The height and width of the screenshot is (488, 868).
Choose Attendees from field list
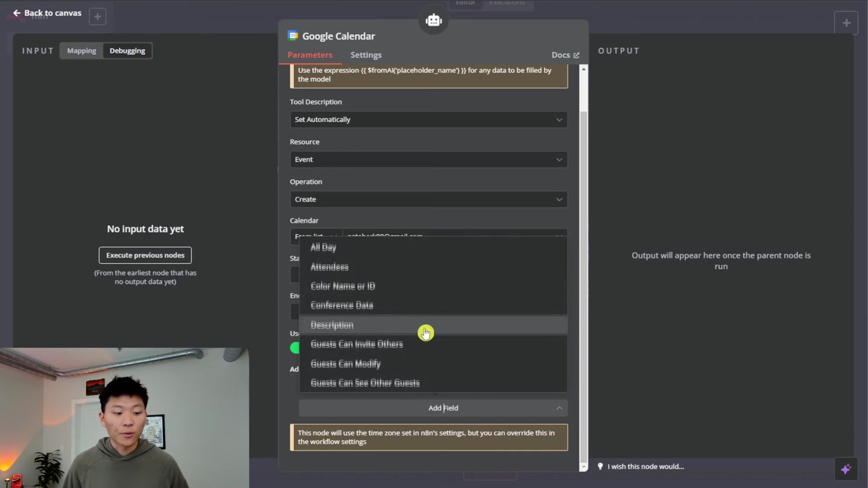pyautogui.click(x=433, y=267)
